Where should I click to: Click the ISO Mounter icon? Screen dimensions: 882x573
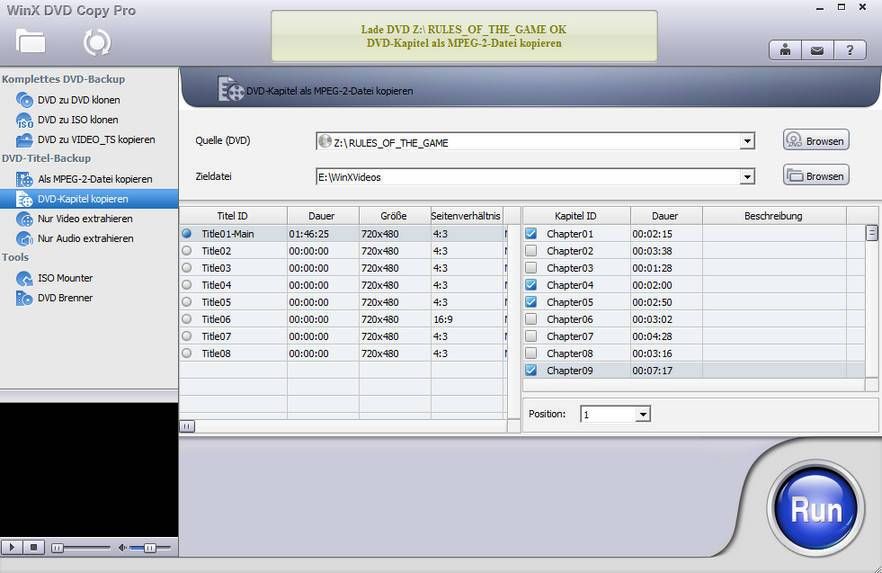[25, 278]
